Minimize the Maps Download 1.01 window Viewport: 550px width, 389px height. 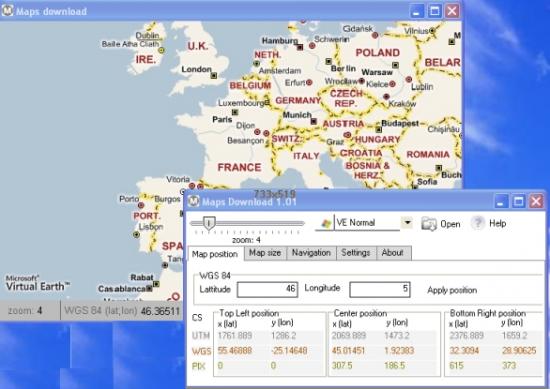point(501,202)
